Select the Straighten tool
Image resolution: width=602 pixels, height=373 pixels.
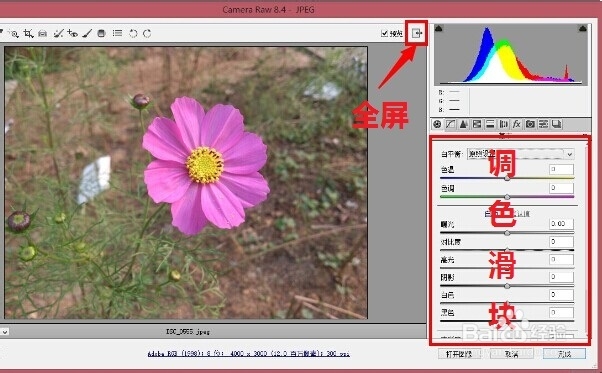pyautogui.click(x=43, y=34)
